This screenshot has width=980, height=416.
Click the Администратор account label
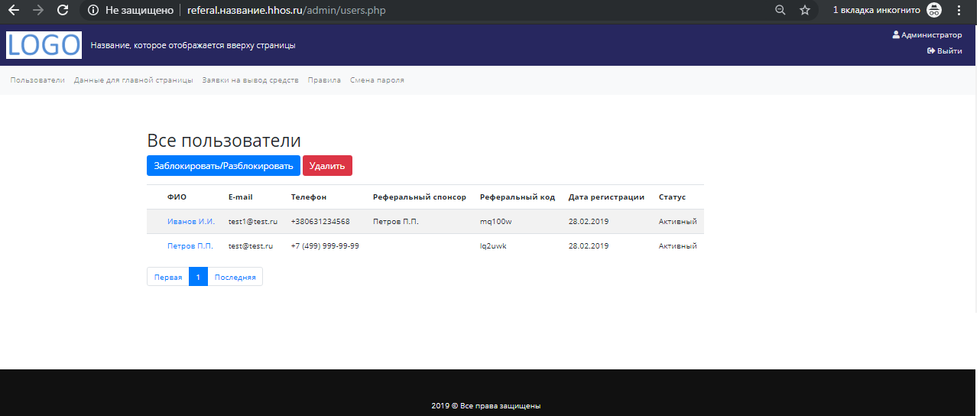tap(932, 35)
